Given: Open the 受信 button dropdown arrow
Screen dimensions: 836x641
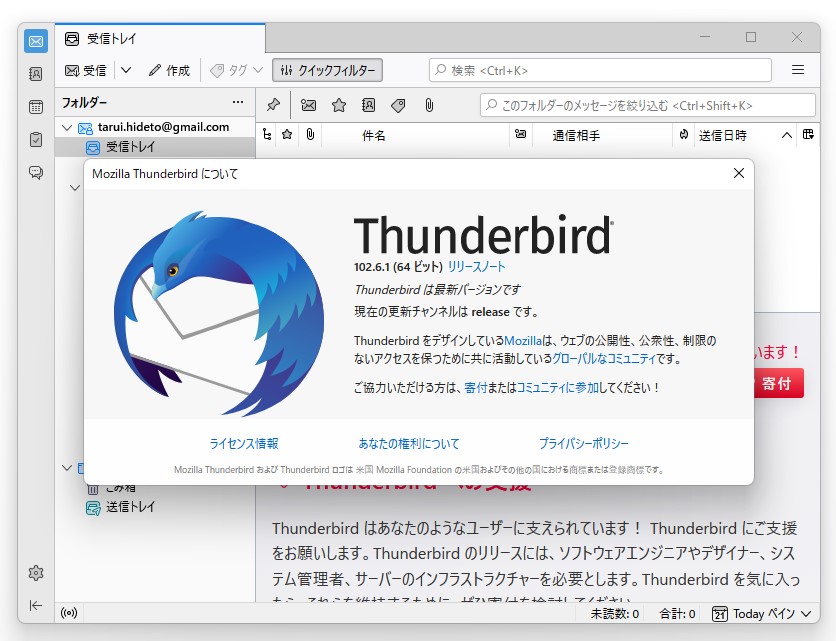Looking at the screenshot, I should coord(128,70).
